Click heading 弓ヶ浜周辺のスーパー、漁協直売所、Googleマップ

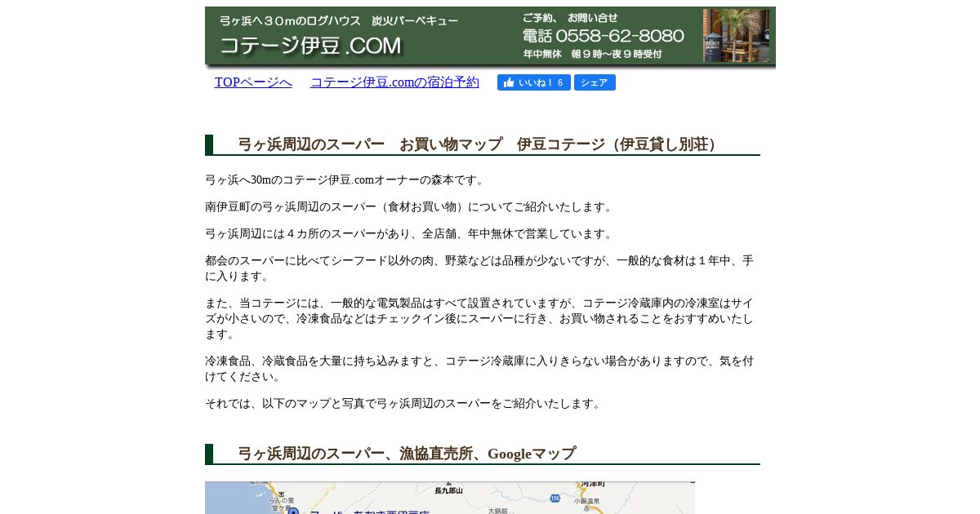pos(407,454)
